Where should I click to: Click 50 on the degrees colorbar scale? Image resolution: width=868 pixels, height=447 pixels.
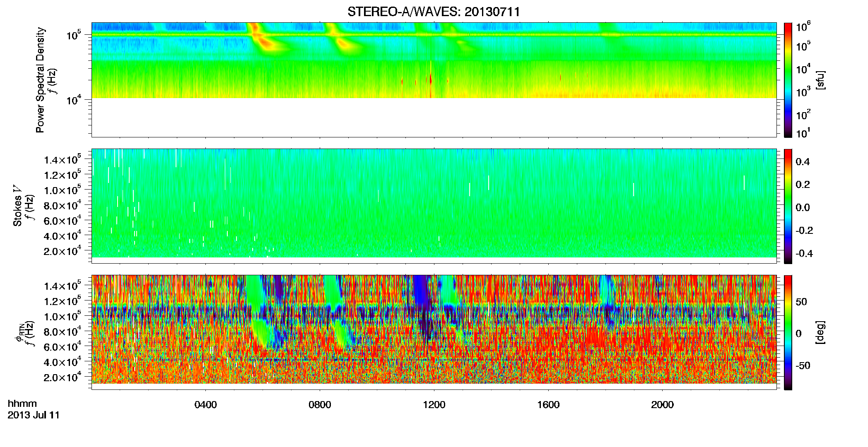click(801, 302)
